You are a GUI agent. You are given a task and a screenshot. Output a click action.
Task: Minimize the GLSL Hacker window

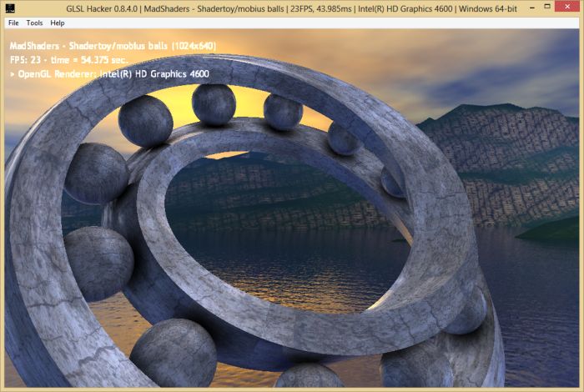click(532, 7)
